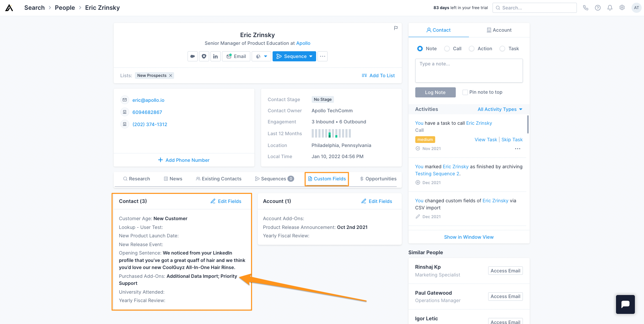Open the settings gear icon

[622, 7]
